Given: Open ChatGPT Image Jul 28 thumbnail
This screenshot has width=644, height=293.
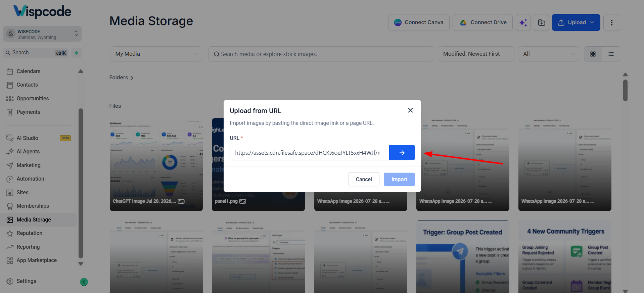Looking at the screenshot, I should coord(156,164).
